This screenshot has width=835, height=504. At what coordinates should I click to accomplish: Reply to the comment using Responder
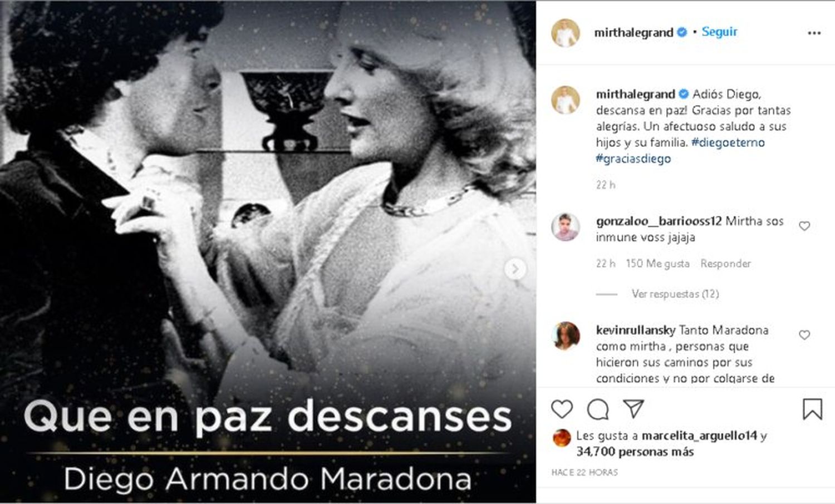(x=725, y=264)
